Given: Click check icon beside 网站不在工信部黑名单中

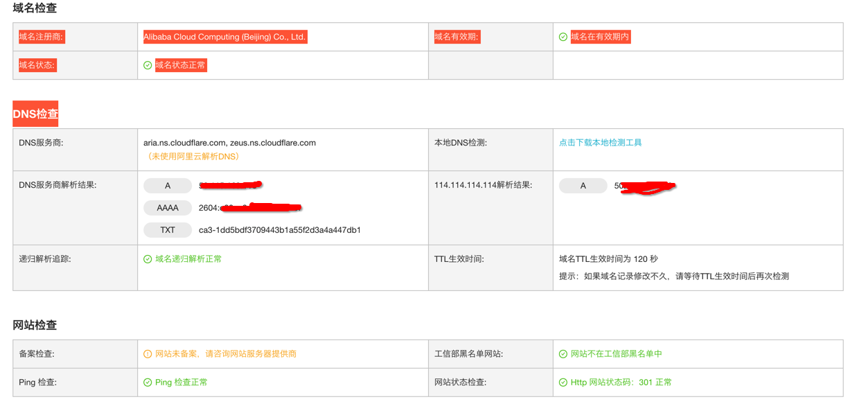Looking at the screenshot, I should point(563,354).
